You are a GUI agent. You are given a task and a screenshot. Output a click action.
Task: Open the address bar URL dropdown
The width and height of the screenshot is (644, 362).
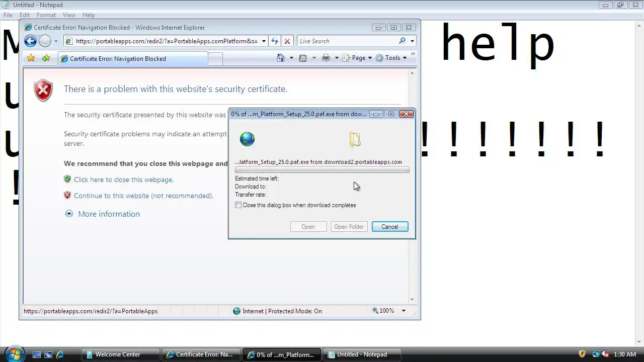[264, 41]
